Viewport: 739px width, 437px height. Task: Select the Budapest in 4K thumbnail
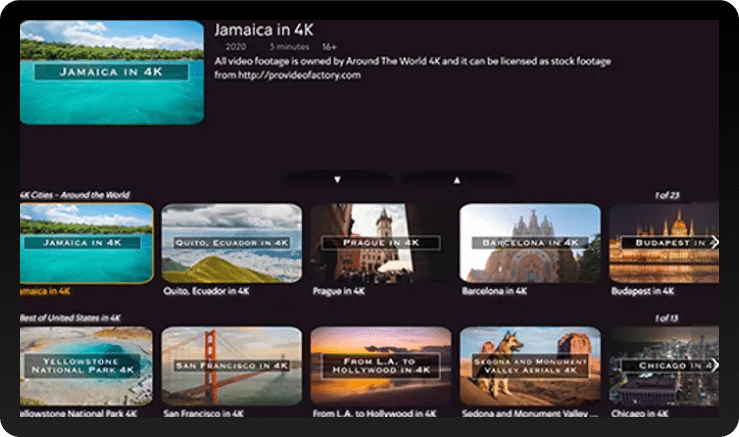664,243
